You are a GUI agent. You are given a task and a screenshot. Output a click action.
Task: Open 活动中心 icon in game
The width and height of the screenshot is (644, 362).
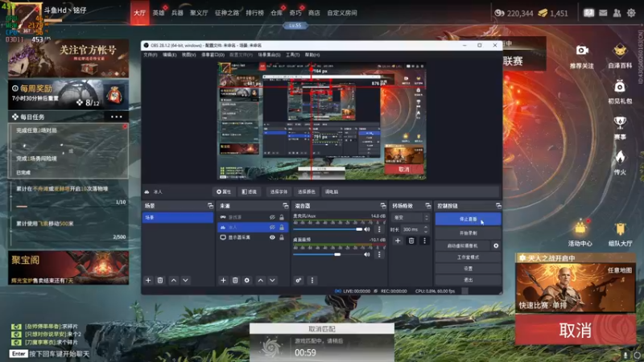[x=580, y=228]
